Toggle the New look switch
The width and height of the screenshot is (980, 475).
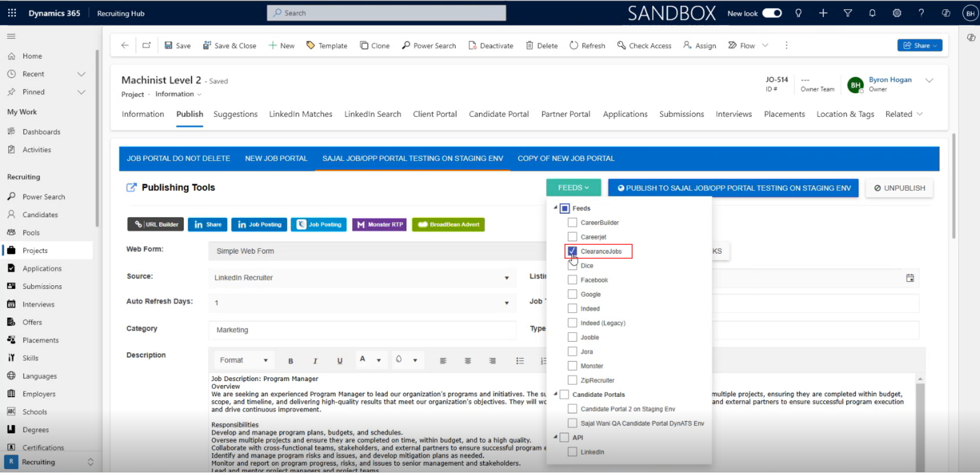[x=772, y=13]
